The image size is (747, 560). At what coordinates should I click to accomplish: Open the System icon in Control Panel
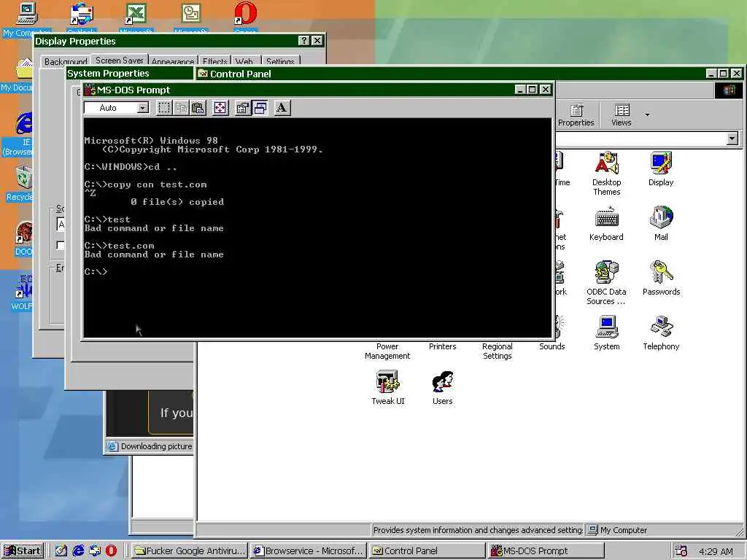pyautogui.click(x=606, y=333)
